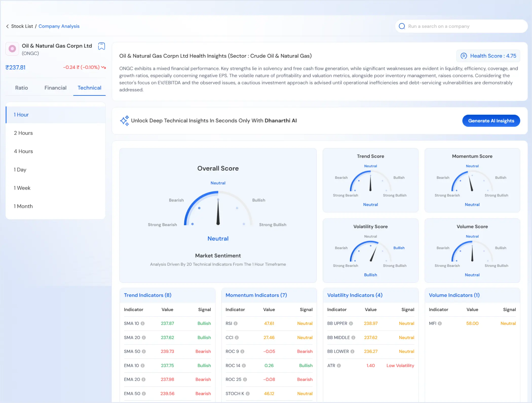This screenshot has width=532, height=403.
Task: Choose the 1 Day timeframe
Action: click(x=55, y=170)
